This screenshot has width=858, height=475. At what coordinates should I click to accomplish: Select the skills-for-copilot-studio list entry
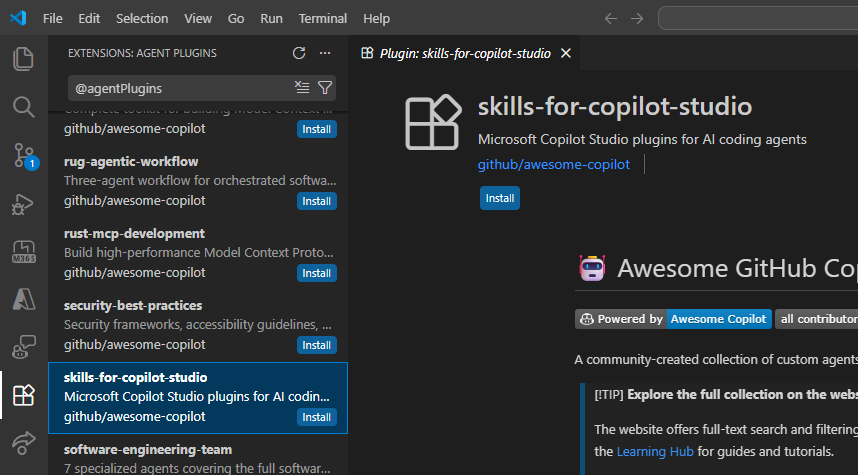point(198,398)
